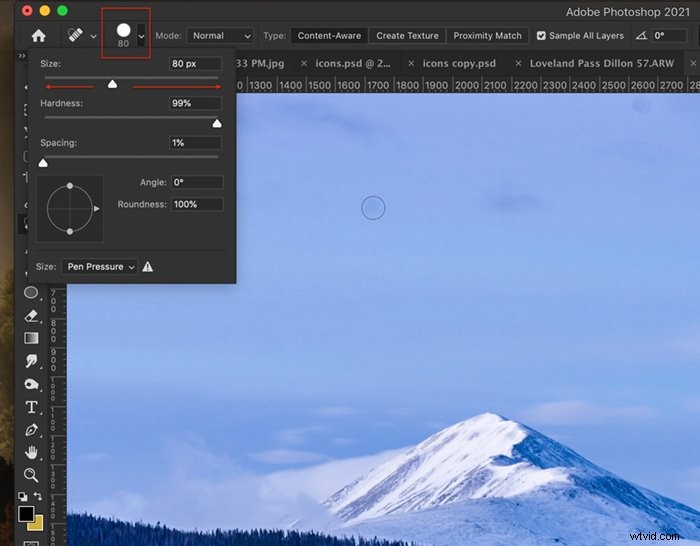Click the brush angle and roundness preview circle
The image size is (700, 546).
click(70, 208)
